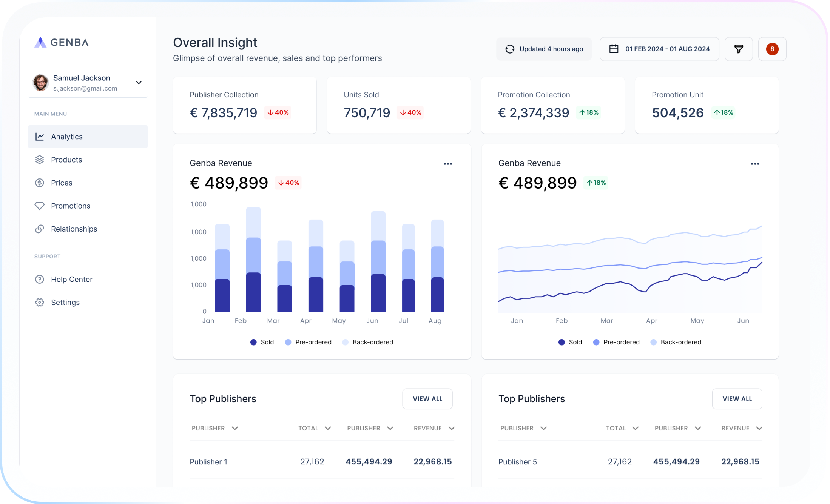Image resolution: width=830 pixels, height=504 pixels.
Task: Click the Feb bar in bar chart
Action: (x=253, y=260)
